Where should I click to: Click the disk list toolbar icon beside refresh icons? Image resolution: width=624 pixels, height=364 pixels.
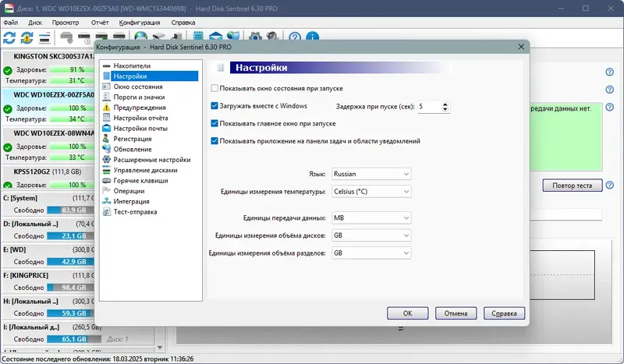tap(44, 37)
